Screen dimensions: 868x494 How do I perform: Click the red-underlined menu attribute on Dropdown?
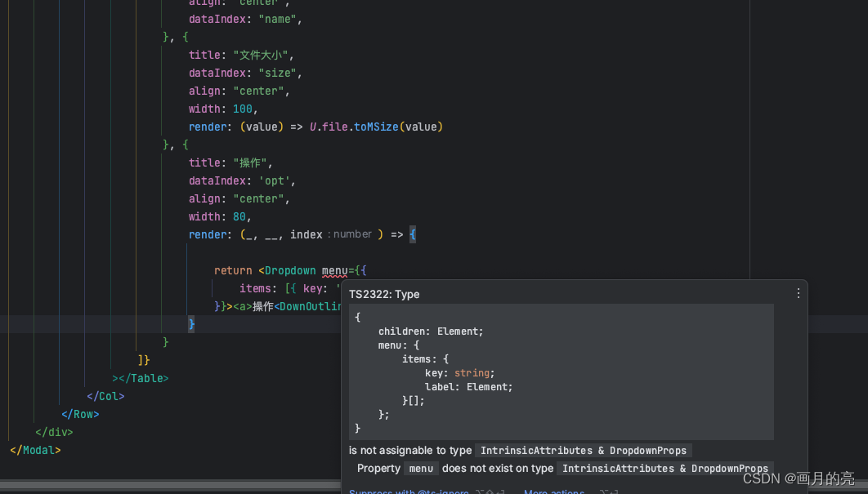pos(334,270)
